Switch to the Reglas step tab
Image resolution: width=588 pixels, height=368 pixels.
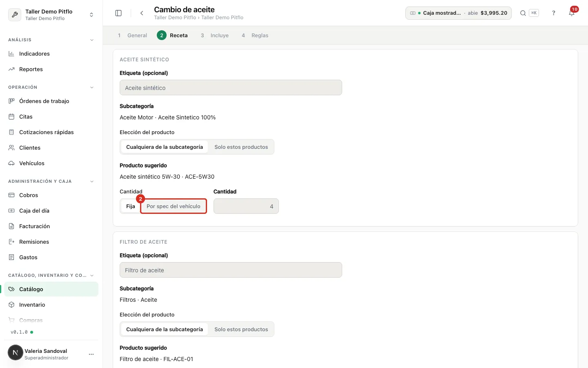coord(255,36)
